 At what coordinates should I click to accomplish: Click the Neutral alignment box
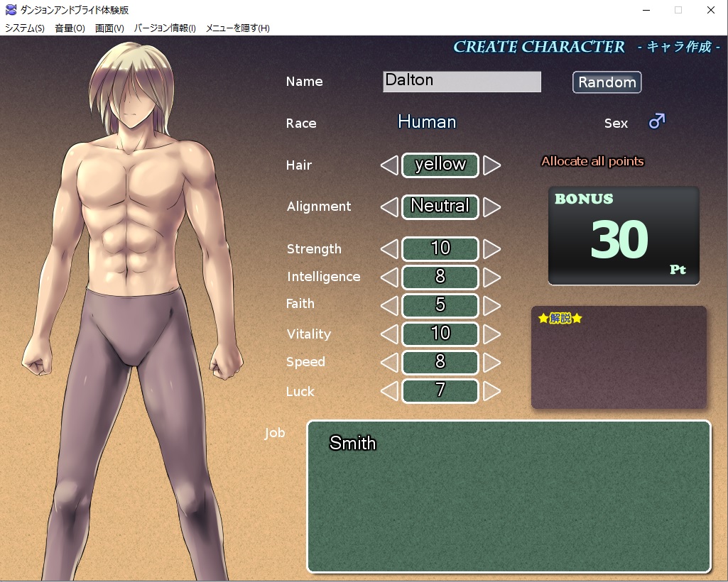(440, 207)
